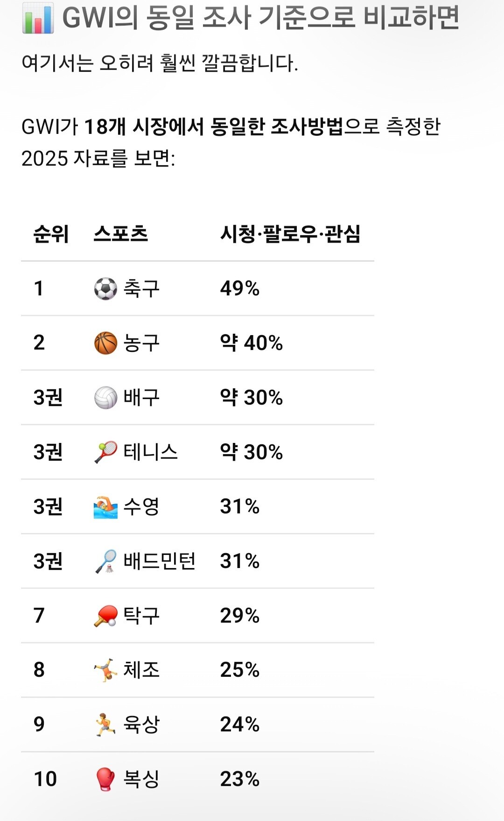Viewport: 504px width, 821px height.
Task: Click the ping pong paddle emoji
Action: (105, 616)
